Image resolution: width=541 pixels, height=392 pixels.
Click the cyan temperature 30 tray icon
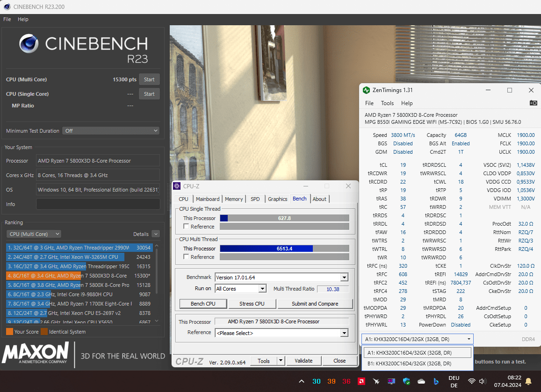pos(317,381)
